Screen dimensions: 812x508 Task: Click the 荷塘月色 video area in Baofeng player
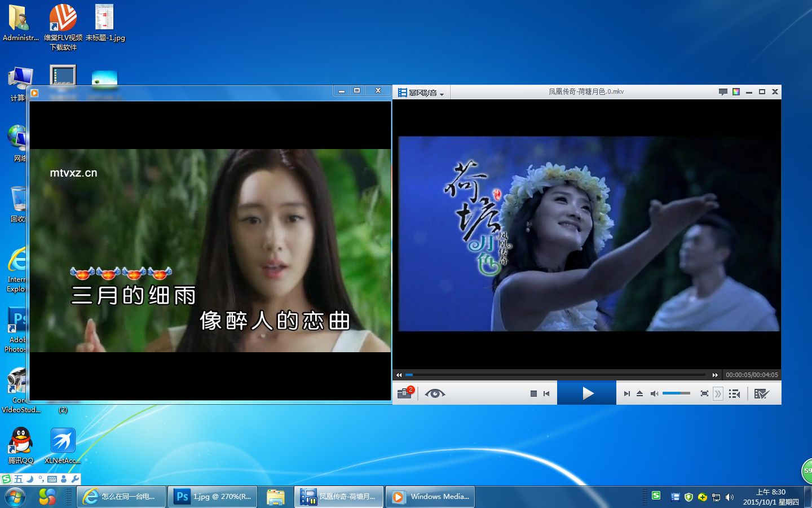[588, 233]
